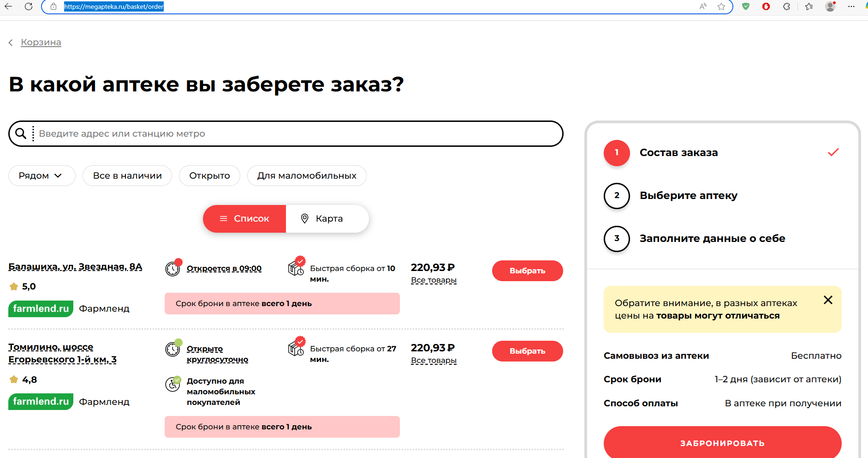This screenshot has height=458, width=868.
Task: Click the clock icon next to Откроется в 09:00
Action: (173, 268)
